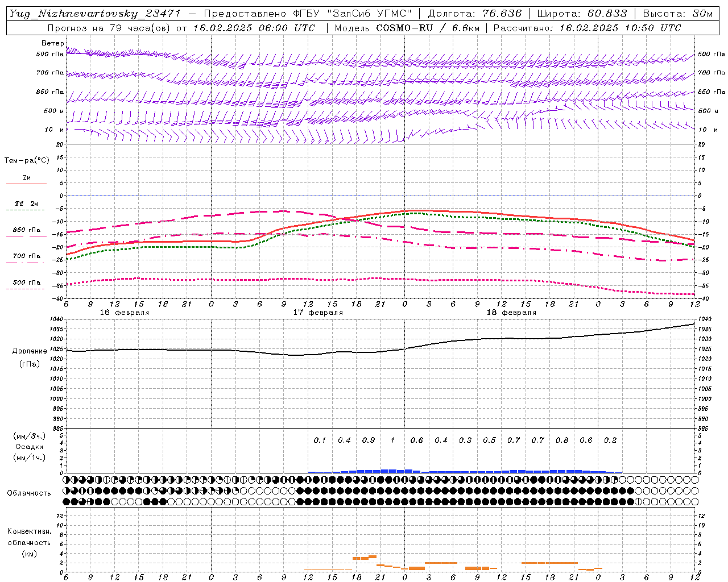Click the Осадки precipitation label
This screenshot has height=582, width=728.
(29, 447)
